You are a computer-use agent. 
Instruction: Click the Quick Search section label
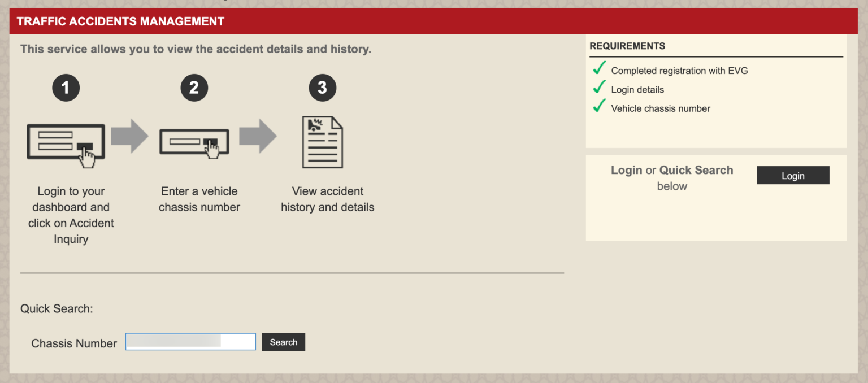tap(58, 308)
